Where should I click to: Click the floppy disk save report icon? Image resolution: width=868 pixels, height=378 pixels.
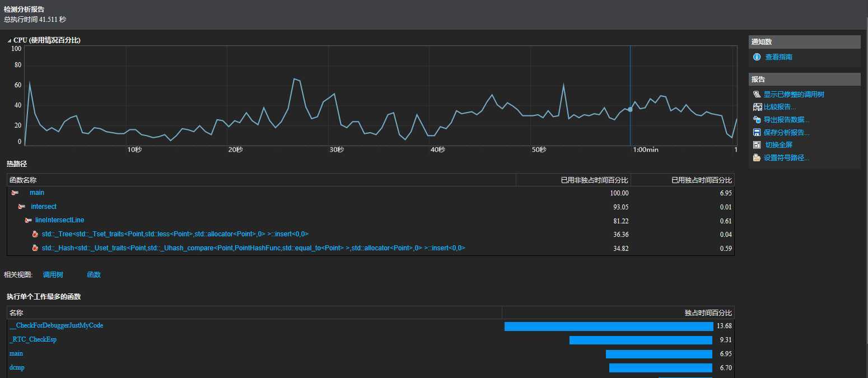click(757, 133)
